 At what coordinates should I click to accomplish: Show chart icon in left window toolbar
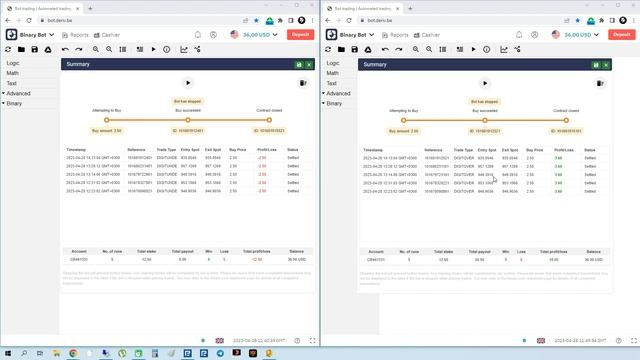point(184,49)
